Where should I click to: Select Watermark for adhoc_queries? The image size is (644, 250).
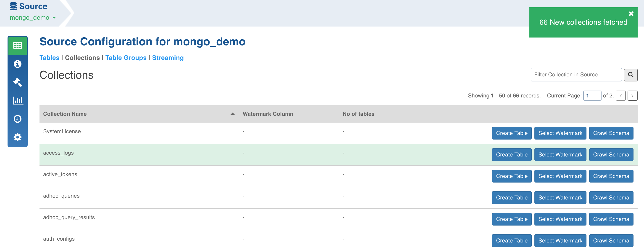click(x=560, y=198)
